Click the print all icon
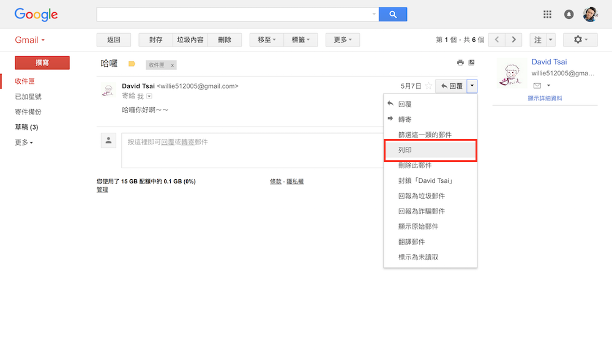This screenshot has width=612, height=364. (460, 62)
